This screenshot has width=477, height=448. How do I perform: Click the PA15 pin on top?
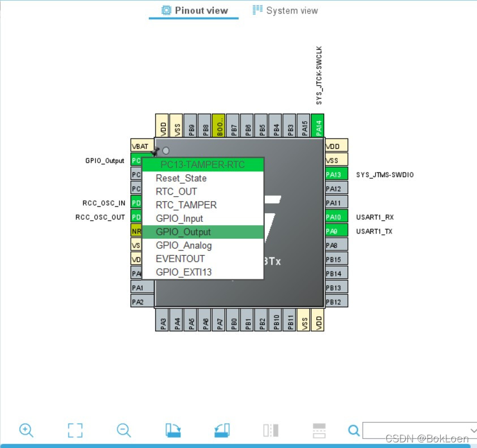(x=304, y=126)
